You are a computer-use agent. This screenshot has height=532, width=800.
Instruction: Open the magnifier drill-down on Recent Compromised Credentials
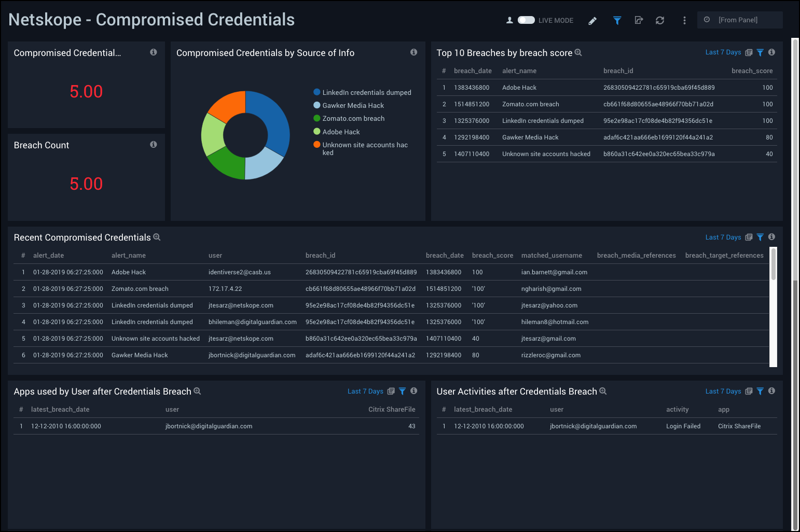click(x=157, y=237)
